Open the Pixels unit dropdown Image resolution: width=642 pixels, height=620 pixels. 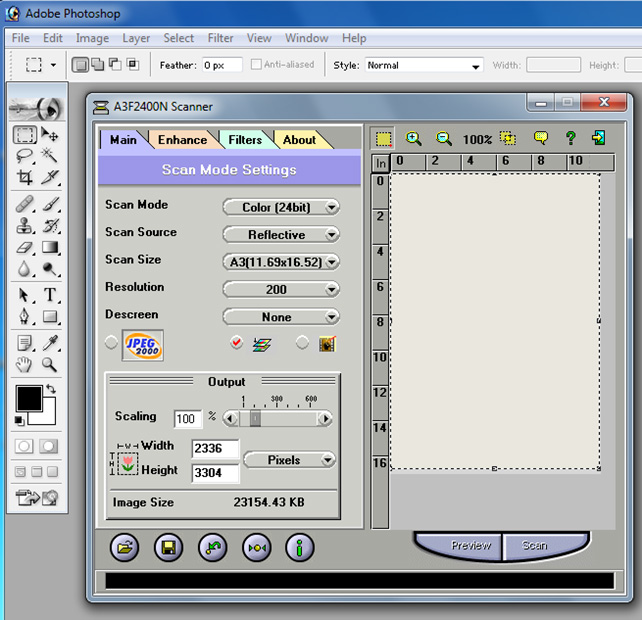(289, 460)
